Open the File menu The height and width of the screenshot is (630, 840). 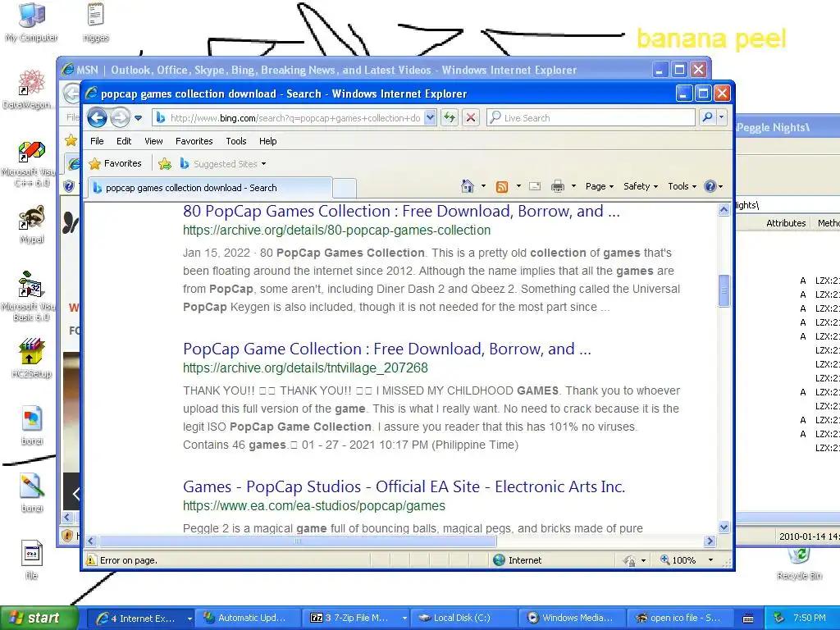click(97, 141)
